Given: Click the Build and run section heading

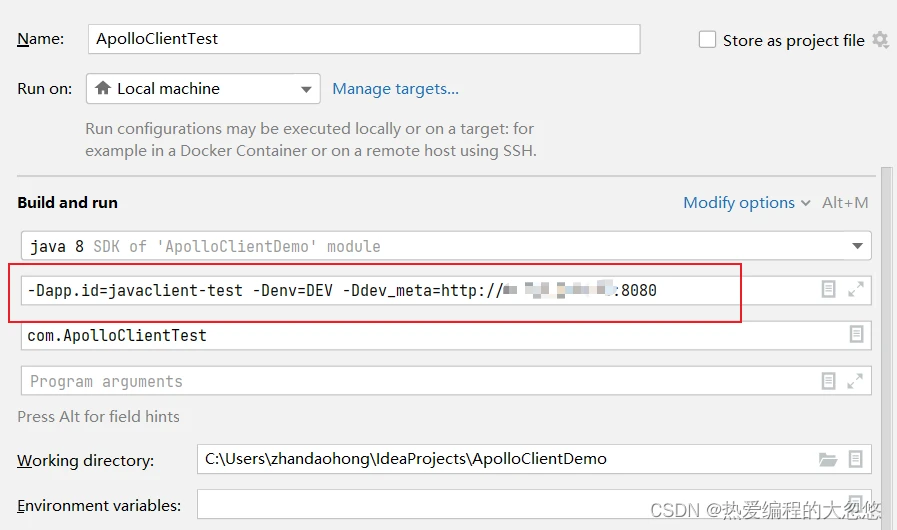Looking at the screenshot, I should coord(67,203).
